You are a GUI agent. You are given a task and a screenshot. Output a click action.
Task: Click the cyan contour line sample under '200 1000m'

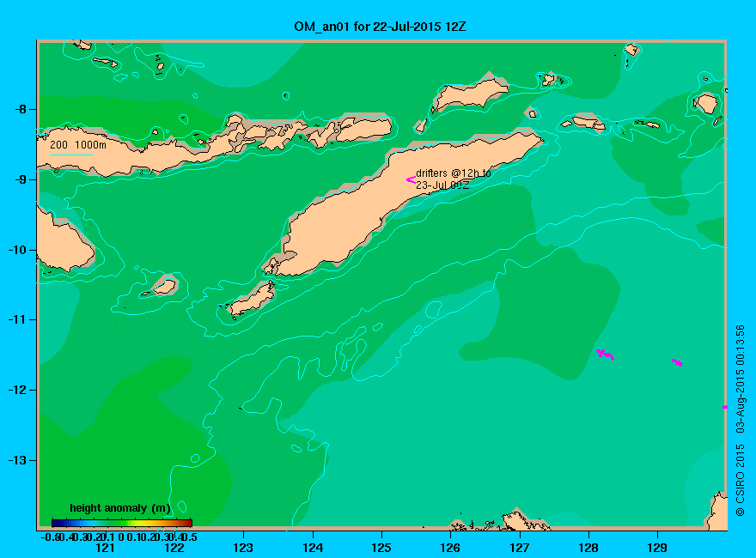point(70,155)
